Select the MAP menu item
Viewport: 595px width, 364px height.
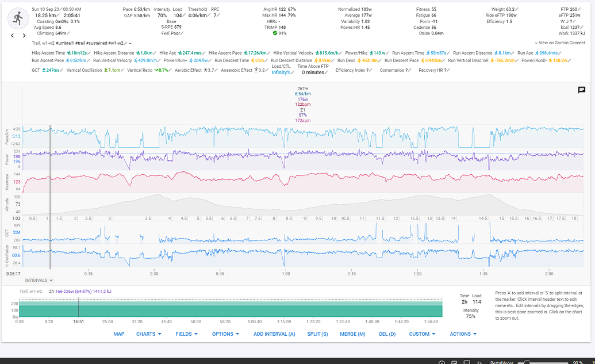click(x=118, y=334)
